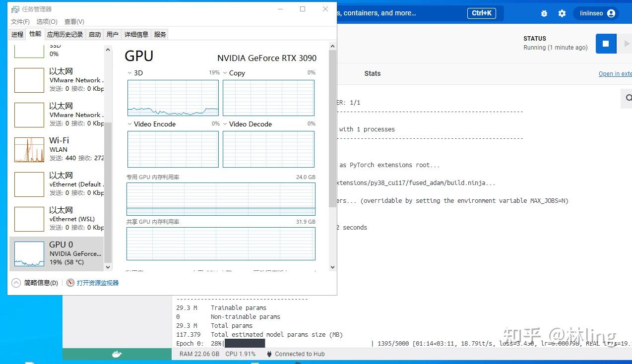Switch to the 服务 tab

click(160, 34)
